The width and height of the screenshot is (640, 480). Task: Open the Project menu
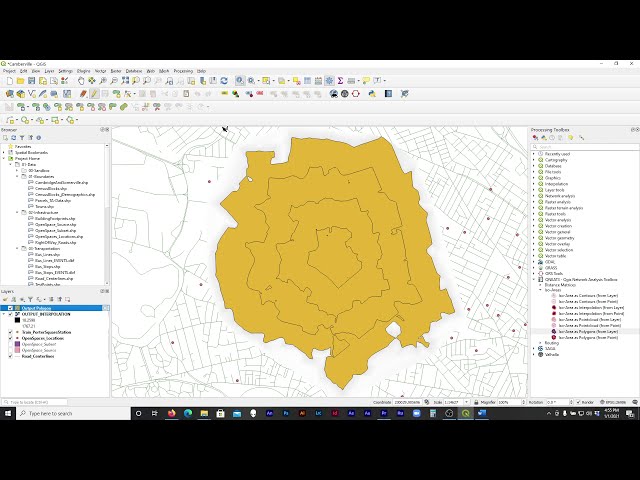pos(9,71)
